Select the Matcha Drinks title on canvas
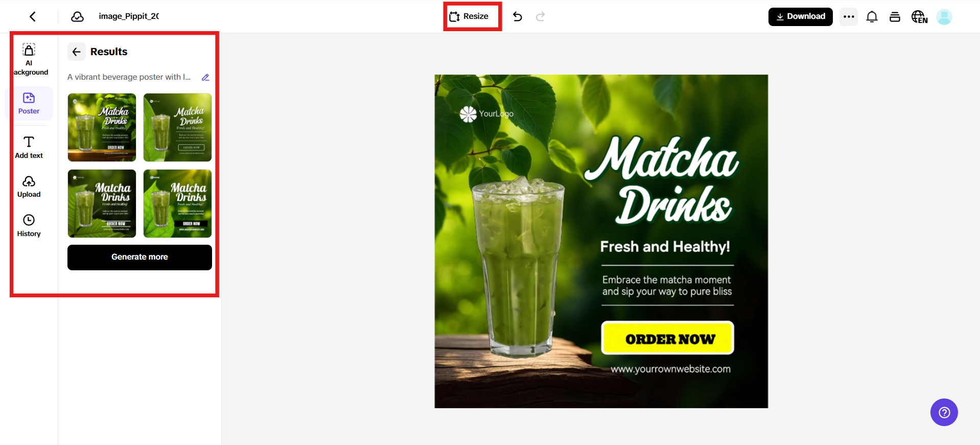The height and width of the screenshot is (445, 980). click(662, 180)
